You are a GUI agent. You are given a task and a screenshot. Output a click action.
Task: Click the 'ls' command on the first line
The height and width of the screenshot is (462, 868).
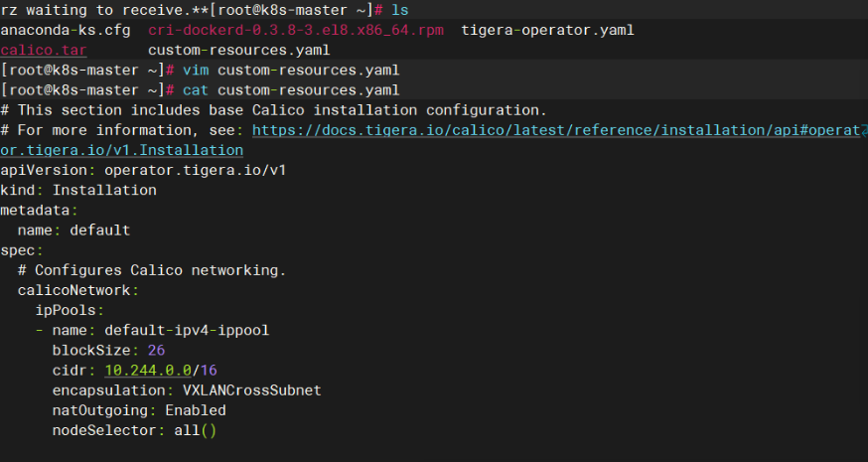coord(399,10)
